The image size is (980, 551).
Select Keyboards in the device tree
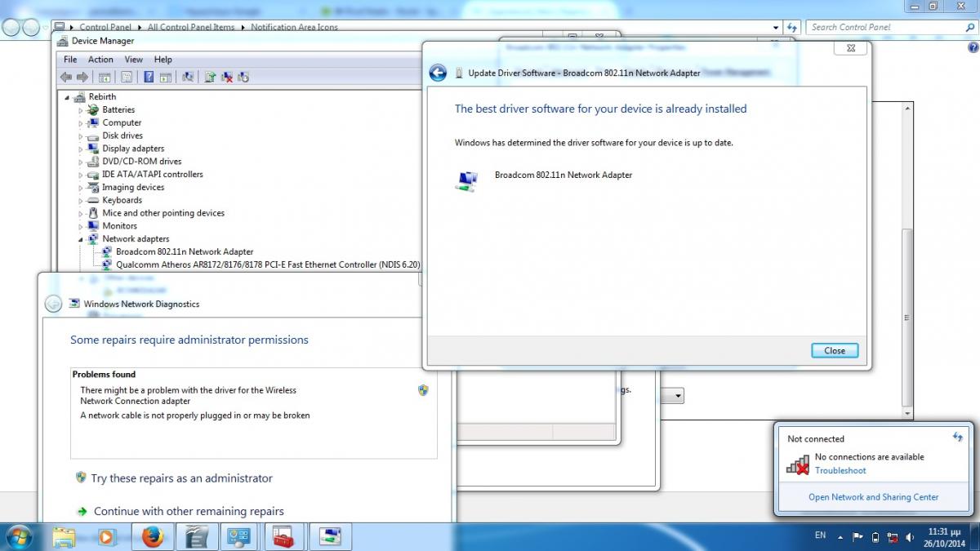[122, 200]
